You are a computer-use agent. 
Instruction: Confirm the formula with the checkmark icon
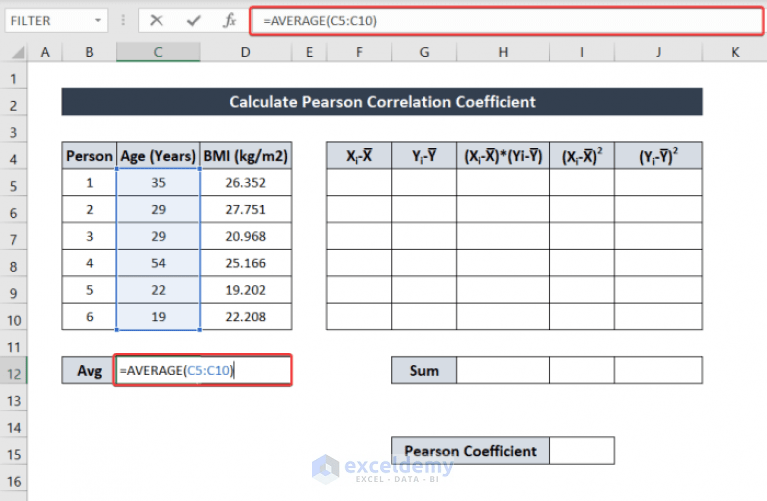tap(194, 21)
